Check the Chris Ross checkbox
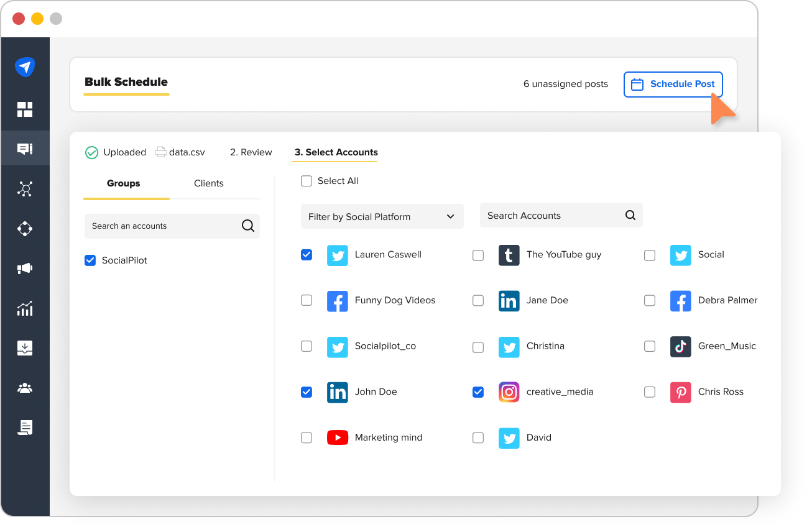 [x=650, y=392]
